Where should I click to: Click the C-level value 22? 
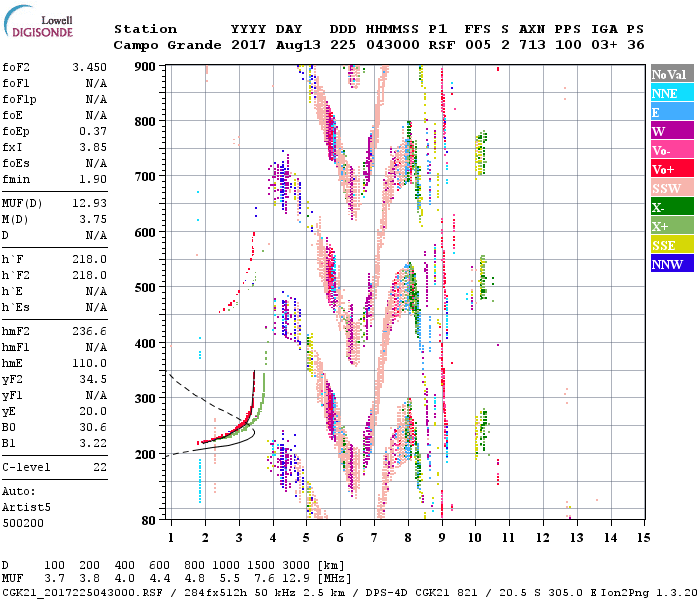(x=100, y=467)
